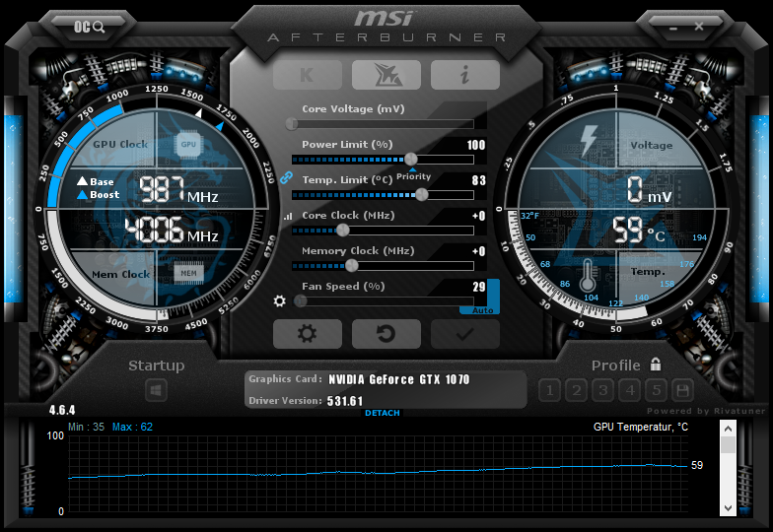Select profile slot 5
The image size is (773, 532).
[x=657, y=390]
